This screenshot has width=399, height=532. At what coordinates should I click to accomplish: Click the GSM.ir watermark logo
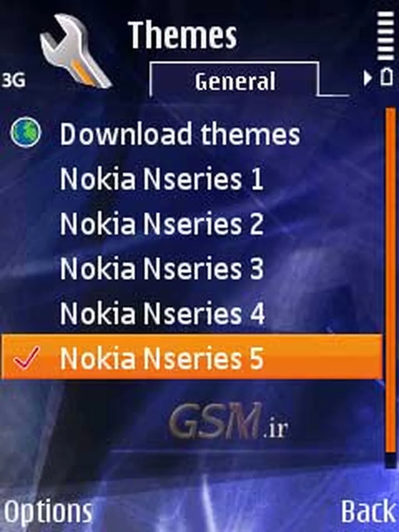[x=229, y=422]
